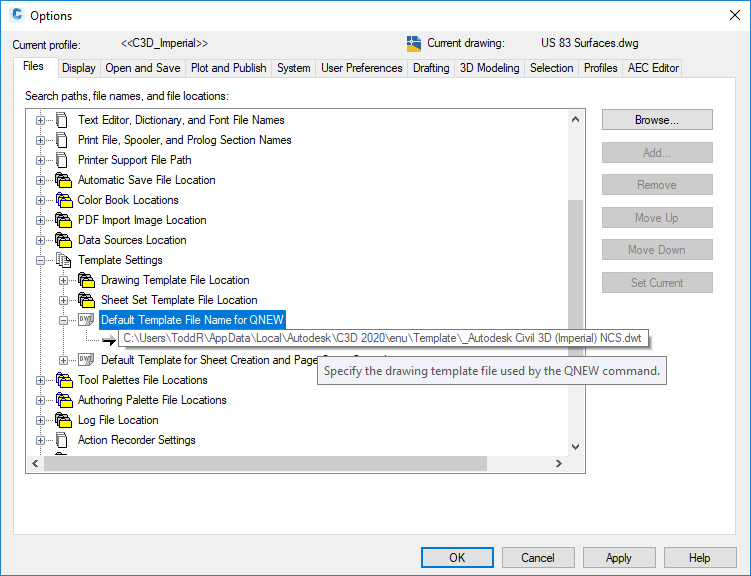This screenshot has width=751, height=576.
Task: Click the Automatic Save File Location folder icon
Action: pos(63,180)
